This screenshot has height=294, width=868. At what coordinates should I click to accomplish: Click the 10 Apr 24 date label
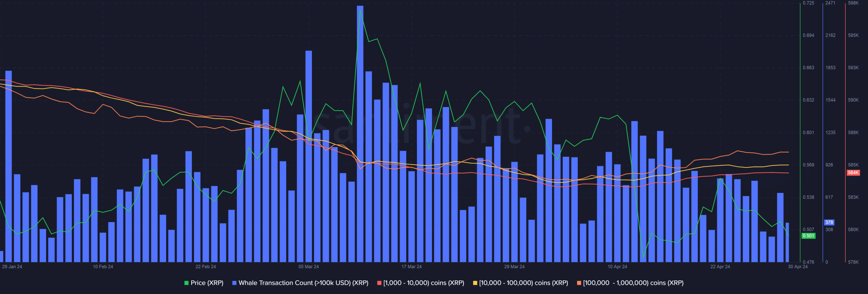(x=617, y=267)
